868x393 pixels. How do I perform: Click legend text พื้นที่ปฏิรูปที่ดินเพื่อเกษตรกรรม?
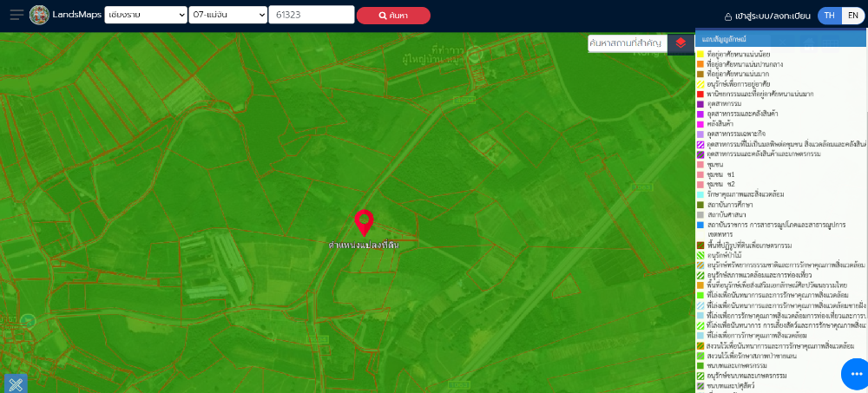pos(750,246)
